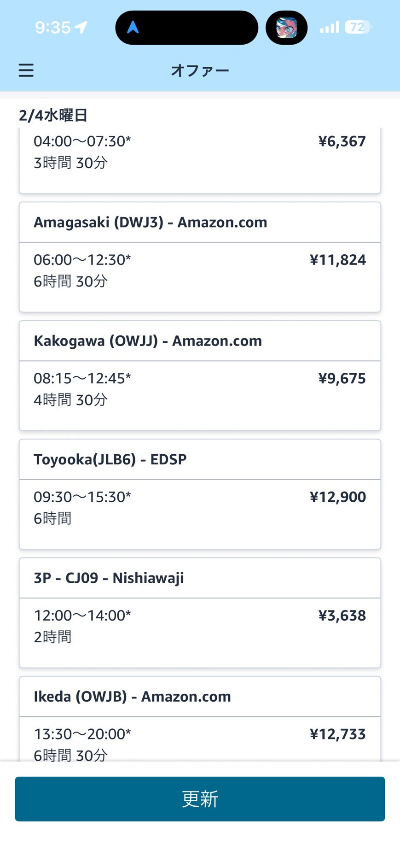
Task: Choose the 06:00〜12:30 shift time
Action: point(82,260)
